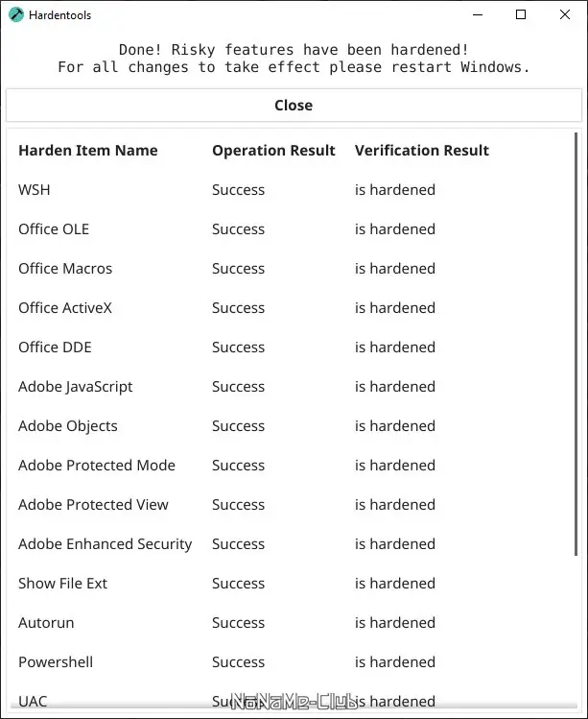
Task: Select the Adobe JavaScript item name
Action: click(x=75, y=387)
